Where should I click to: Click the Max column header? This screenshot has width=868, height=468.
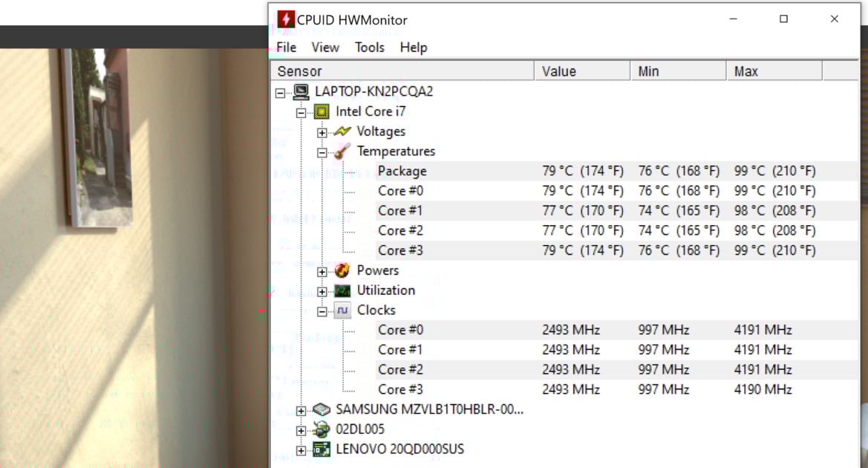pos(774,71)
